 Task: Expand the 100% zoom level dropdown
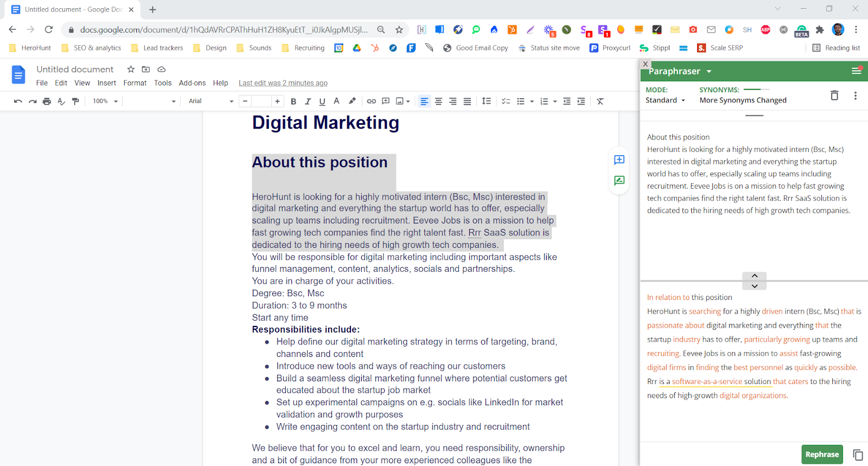tap(105, 101)
